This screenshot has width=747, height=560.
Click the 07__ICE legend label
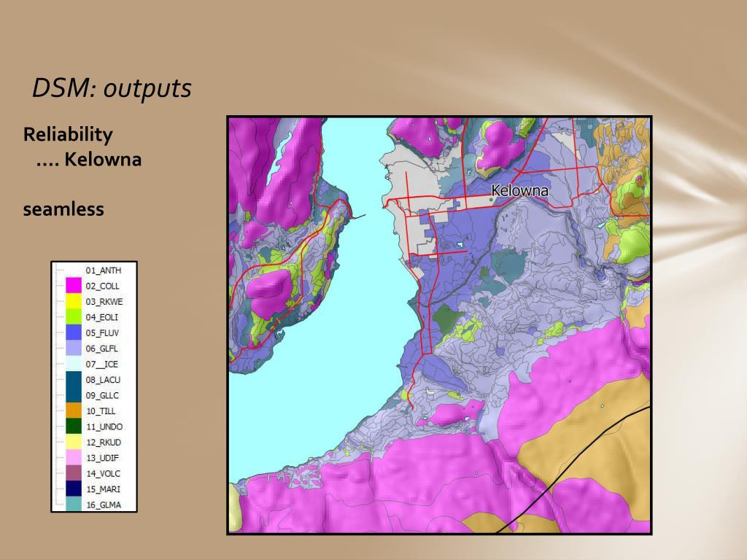pos(102,365)
